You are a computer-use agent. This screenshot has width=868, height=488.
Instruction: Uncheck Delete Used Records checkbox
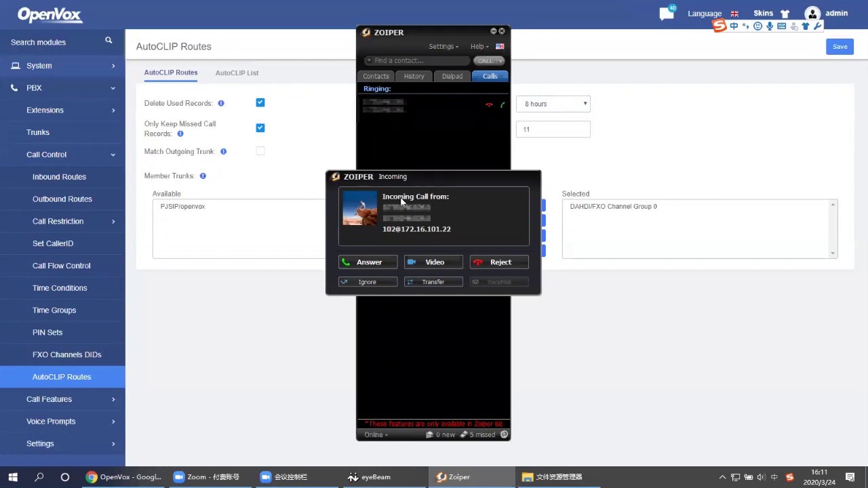260,102
